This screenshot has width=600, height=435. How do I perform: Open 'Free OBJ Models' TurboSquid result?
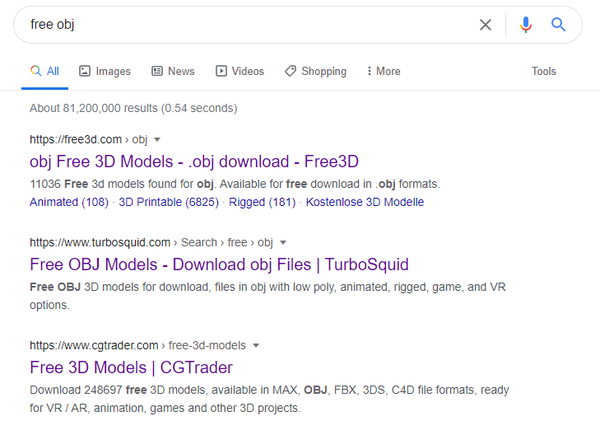pyautogui.click(x=219, y=264)
